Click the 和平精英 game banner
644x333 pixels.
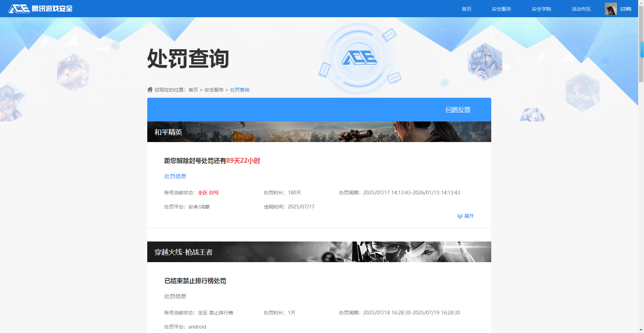(319, 132)
